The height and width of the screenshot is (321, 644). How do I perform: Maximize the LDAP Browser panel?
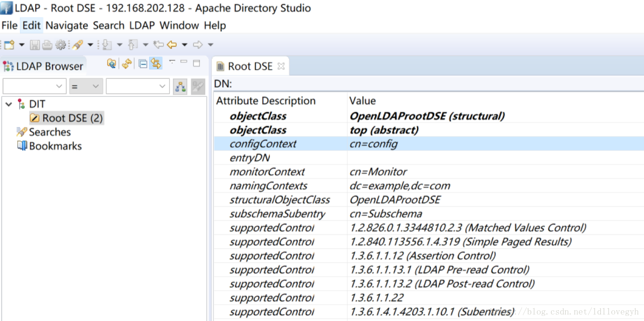pos(197,63)
